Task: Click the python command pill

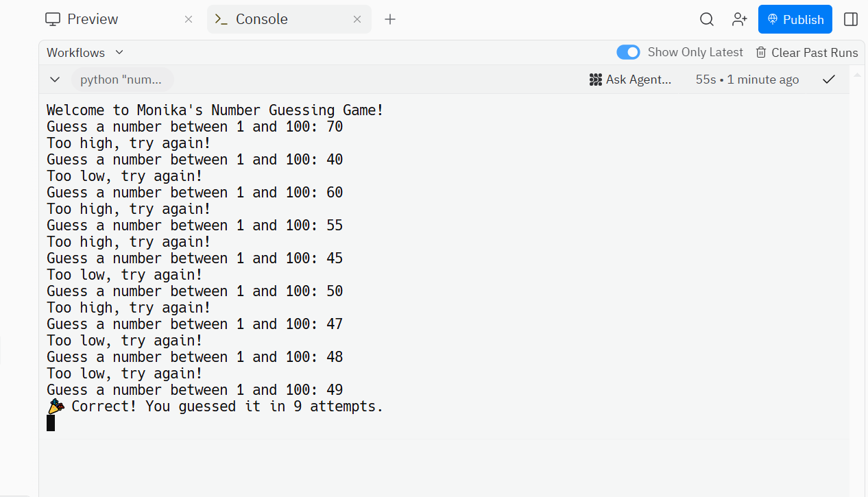Action: 122,80
